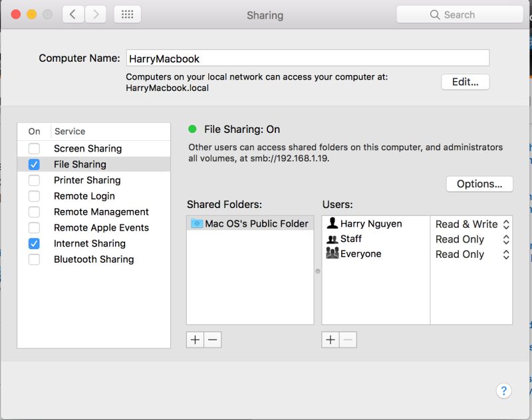The height and width of the screenshot is (420, 532).
Task: Click the magnifier icon in Search
Action: pos(435,15)
